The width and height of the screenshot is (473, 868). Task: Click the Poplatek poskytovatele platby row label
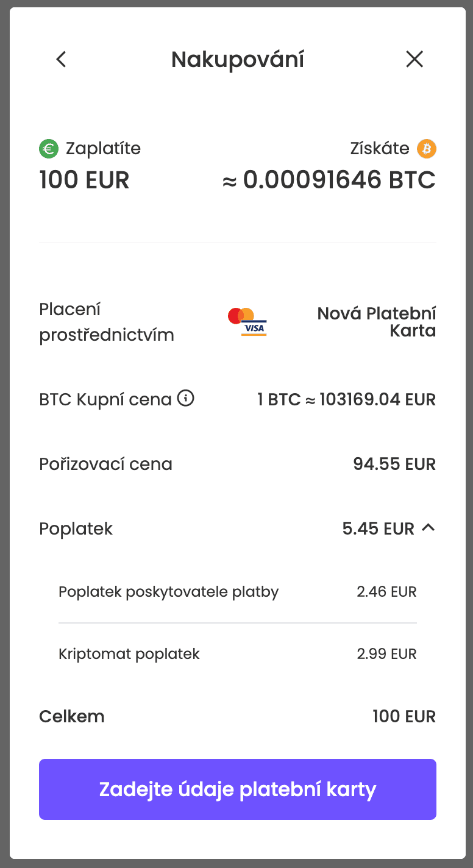coord(168,592)
